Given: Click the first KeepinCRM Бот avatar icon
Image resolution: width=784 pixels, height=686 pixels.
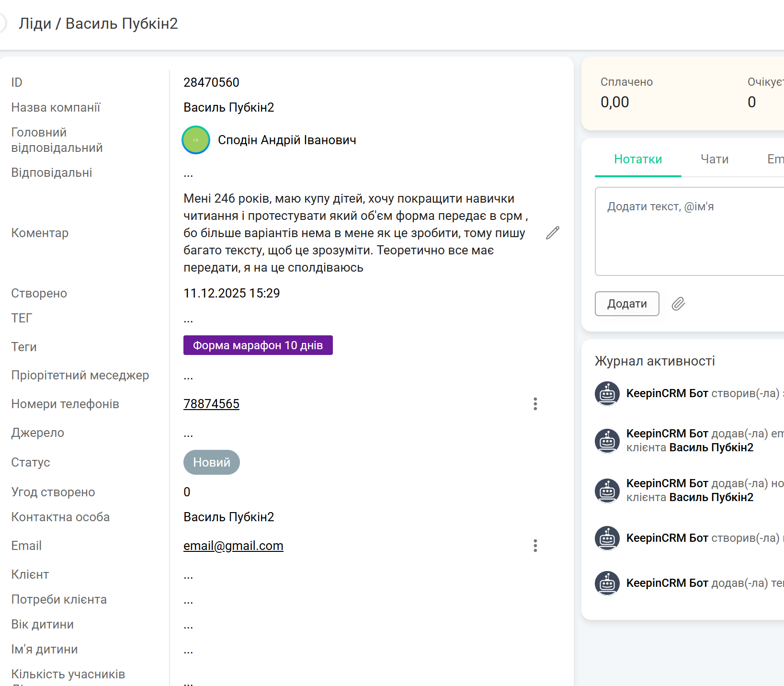Looking at the screenshot, I should coord(607,394).
